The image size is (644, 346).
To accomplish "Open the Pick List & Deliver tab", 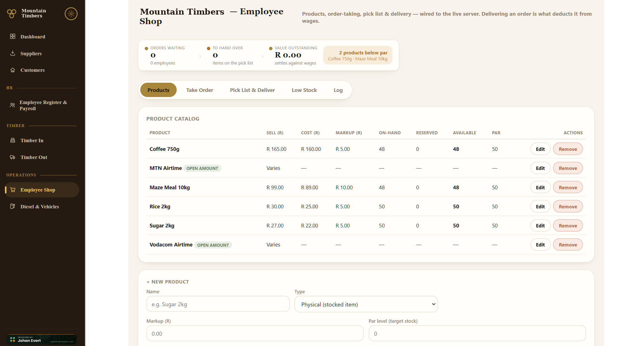I will (x=252, y=90).
